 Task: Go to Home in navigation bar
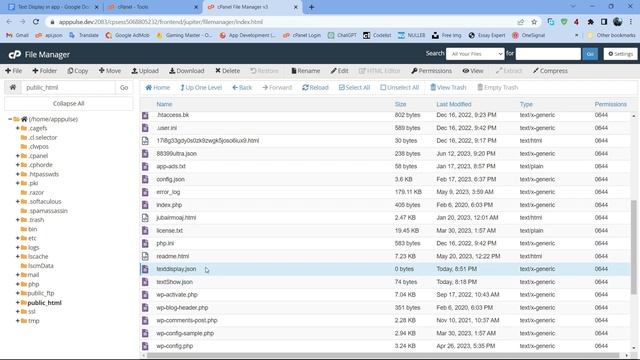tap(157, 87)
